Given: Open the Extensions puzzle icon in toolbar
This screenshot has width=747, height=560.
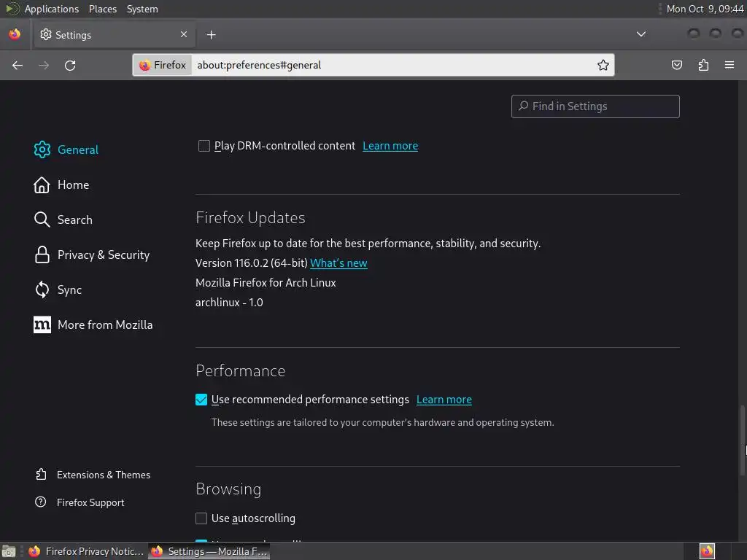Looking at the screenshot, I should [x=703, y=65].
